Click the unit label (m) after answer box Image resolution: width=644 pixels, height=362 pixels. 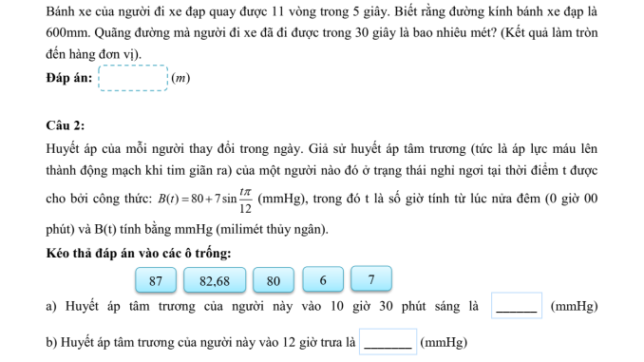180,78
